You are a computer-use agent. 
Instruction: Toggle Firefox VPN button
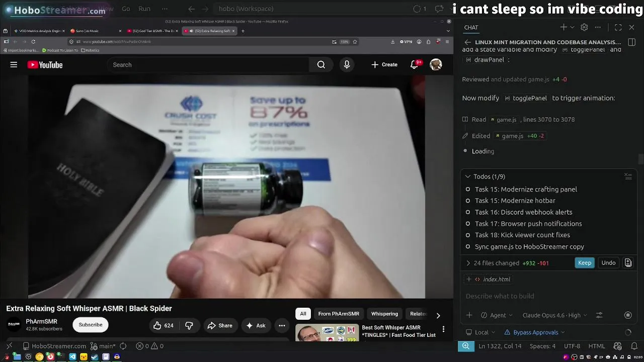(406, 42)
